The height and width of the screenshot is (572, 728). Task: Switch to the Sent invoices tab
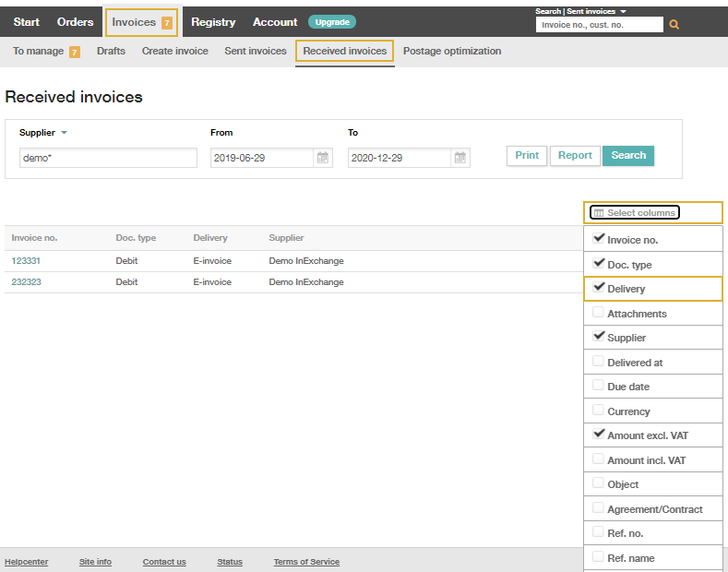click(256, 51)
